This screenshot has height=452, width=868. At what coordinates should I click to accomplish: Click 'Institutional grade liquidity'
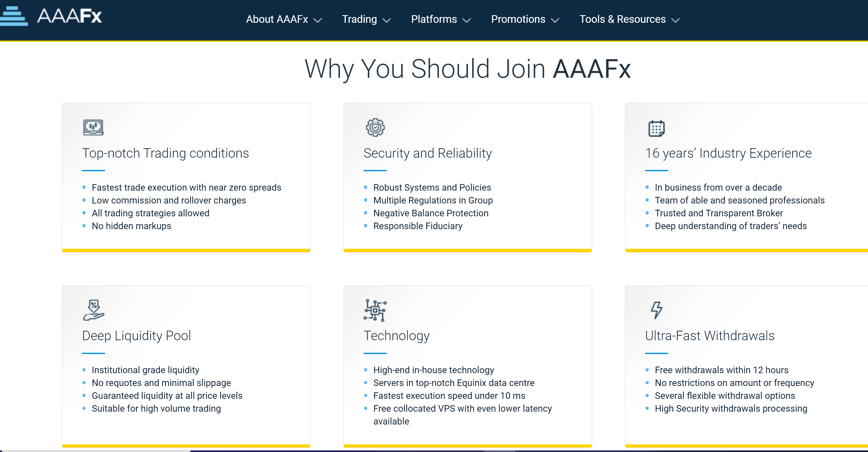tap(145, 370)
